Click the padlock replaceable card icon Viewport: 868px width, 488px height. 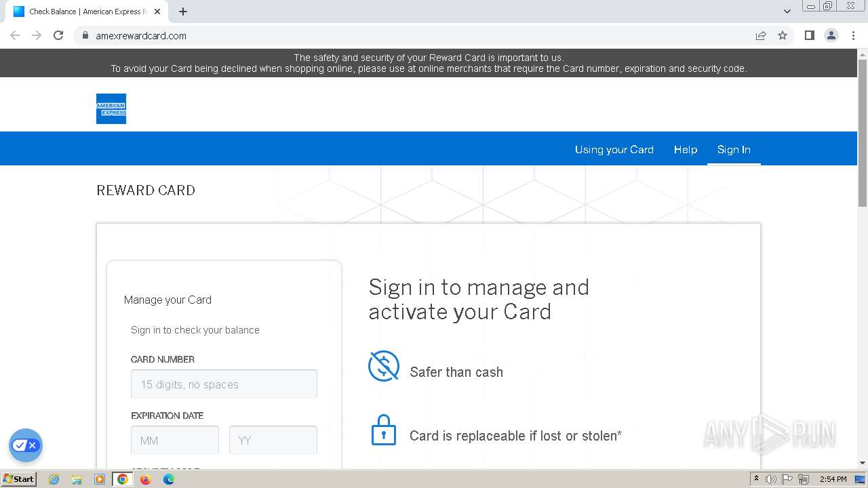[384, 430]
